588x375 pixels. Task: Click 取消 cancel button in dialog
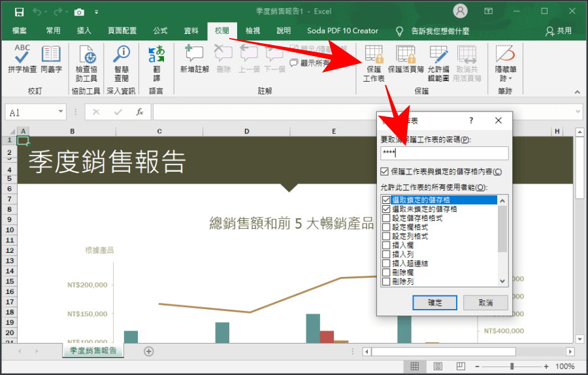click(485, 302)
